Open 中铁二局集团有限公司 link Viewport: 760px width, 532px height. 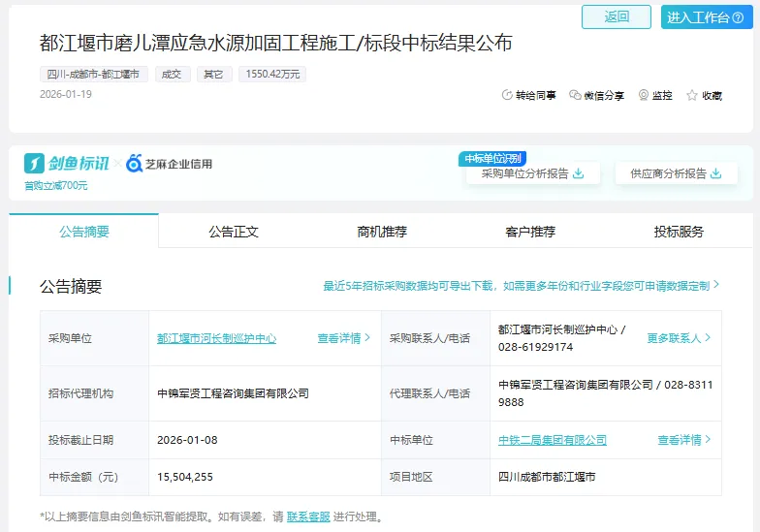click(x=553, y=440)
